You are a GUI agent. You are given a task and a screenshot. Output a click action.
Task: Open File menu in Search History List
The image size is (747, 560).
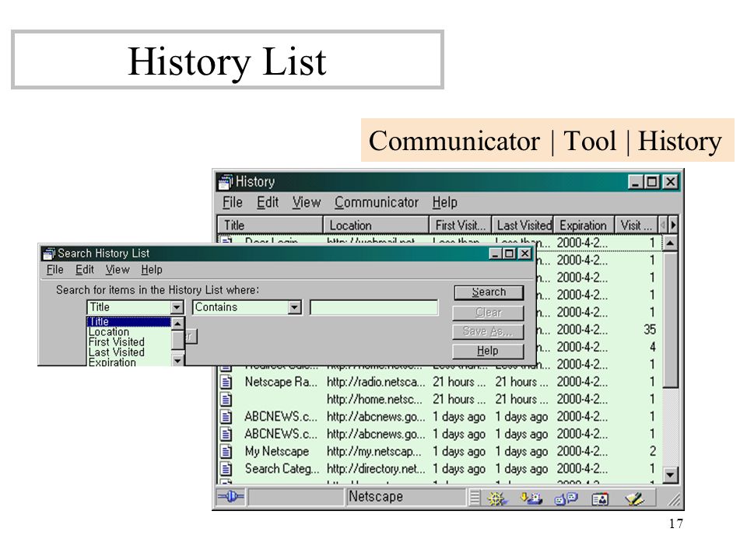[x=54, y=270]
